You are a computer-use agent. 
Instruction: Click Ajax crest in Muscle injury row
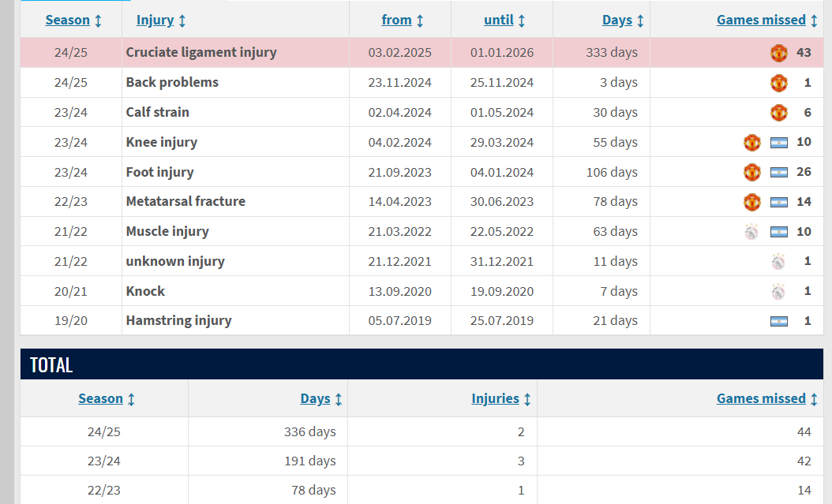(751, 232)
